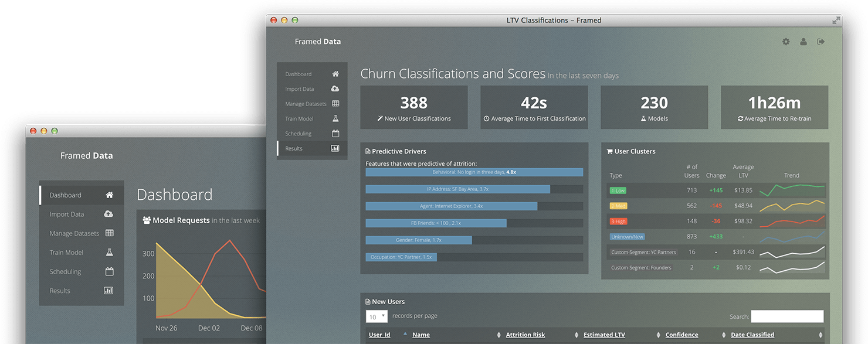Open Manage Datasets in the rear window sidebar
Screen dimensions: 868x344
[x=82, y=233]
